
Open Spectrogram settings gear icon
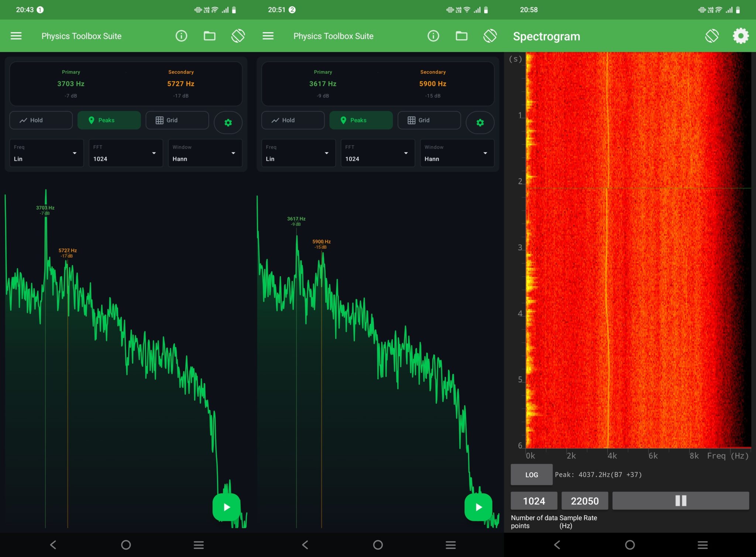tap(740, 36)
